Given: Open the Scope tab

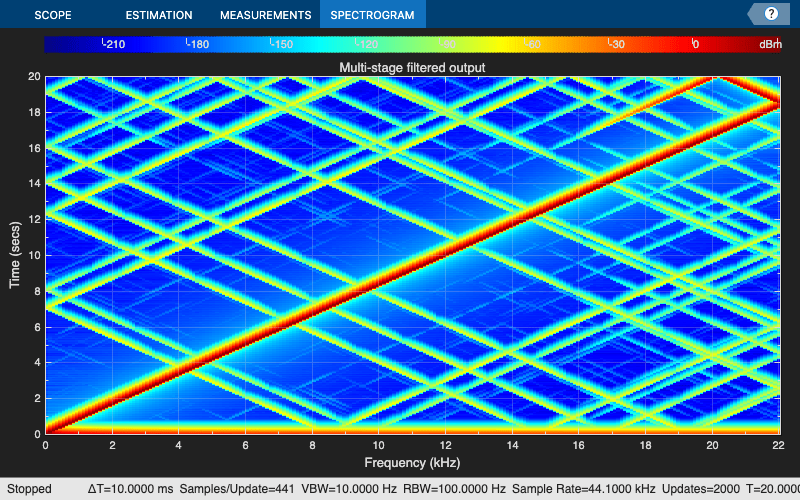Looking at the screenshot, I should (x=53, y=15).
